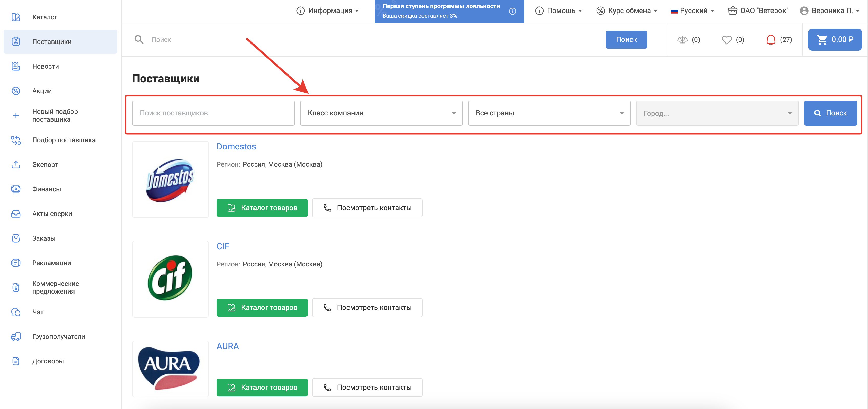Expand the Класс компании dropdown

[381, 113]
